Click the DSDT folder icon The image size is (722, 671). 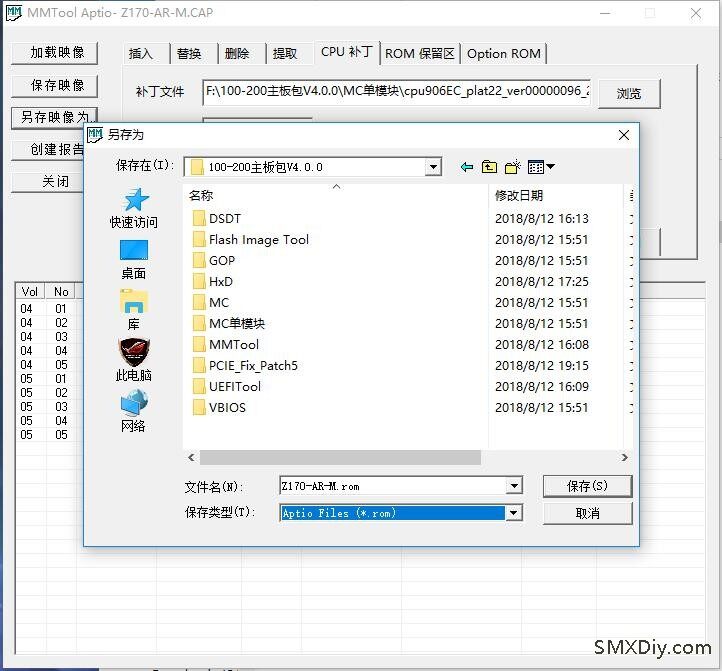pyautogui.click(x=199, y=218)
